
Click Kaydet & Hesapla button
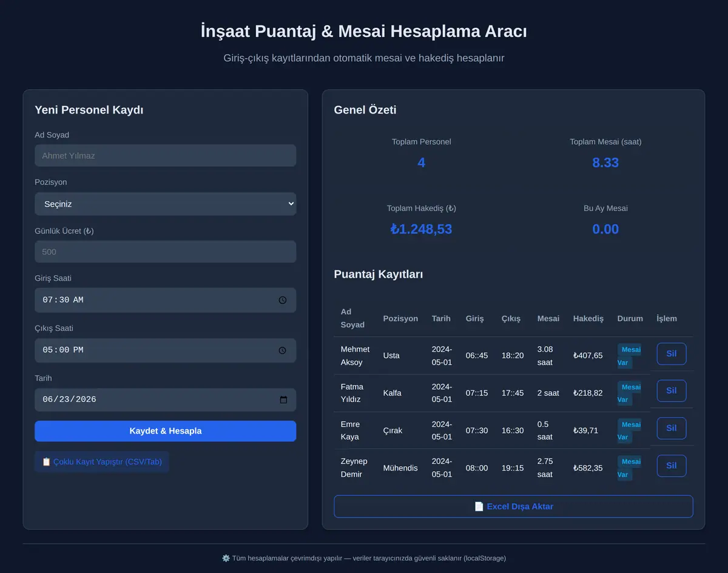tap(165, 431)
